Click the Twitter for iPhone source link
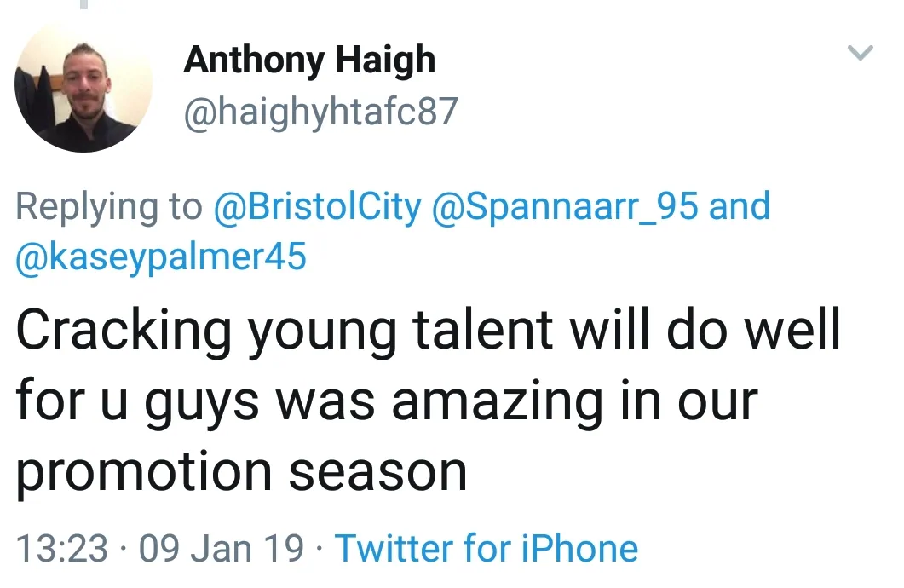This screenshot has height=588, width=904. tap(486, 548)
